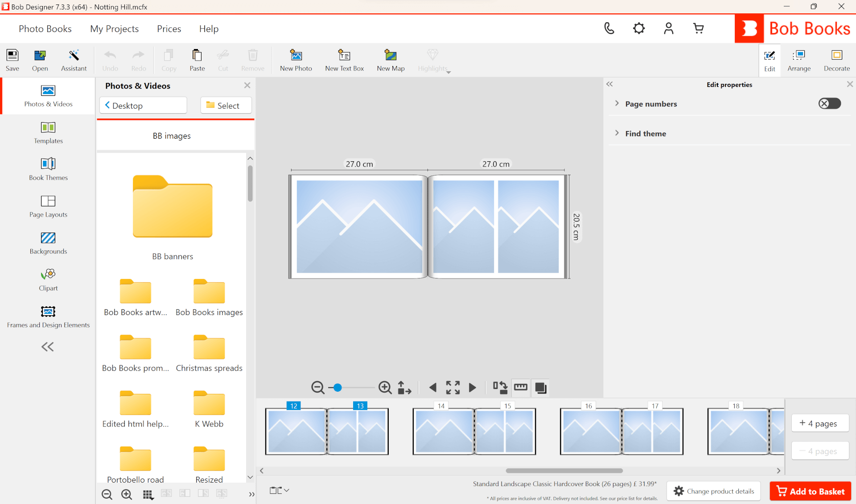Open the My Projects menu
Screen dimensions: 856x504
pos(114,29)
